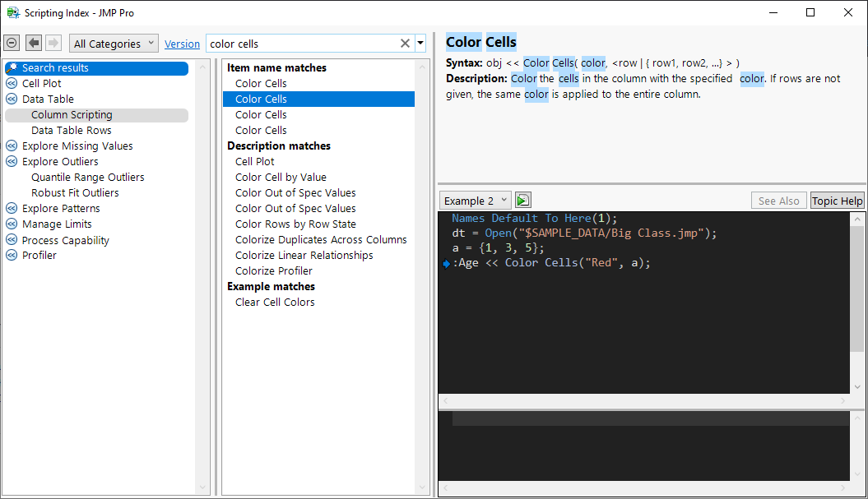Select Quantile Range Outliers in the tree
Image resolution: width=868 pixels, height=499 pixels.
(87, 178)
